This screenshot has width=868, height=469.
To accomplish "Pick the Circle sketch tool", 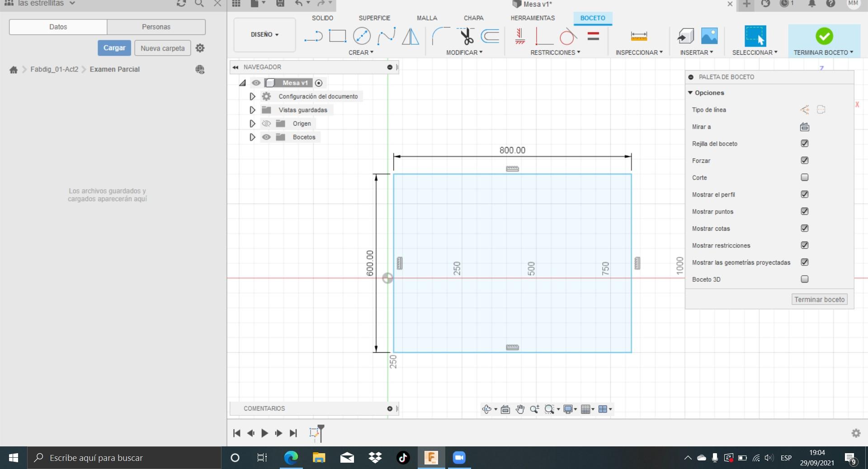I will pyautogui.click(x=362, y=36).
